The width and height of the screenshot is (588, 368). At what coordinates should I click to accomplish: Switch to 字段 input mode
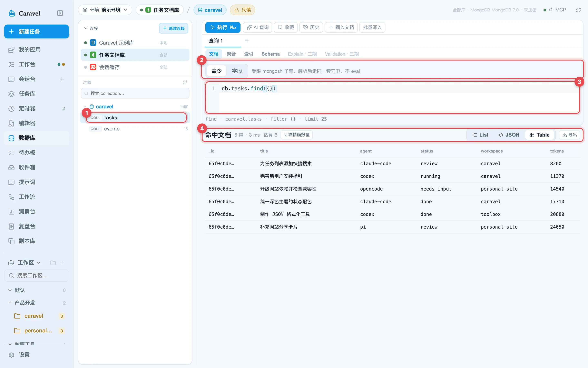[237, 71]
